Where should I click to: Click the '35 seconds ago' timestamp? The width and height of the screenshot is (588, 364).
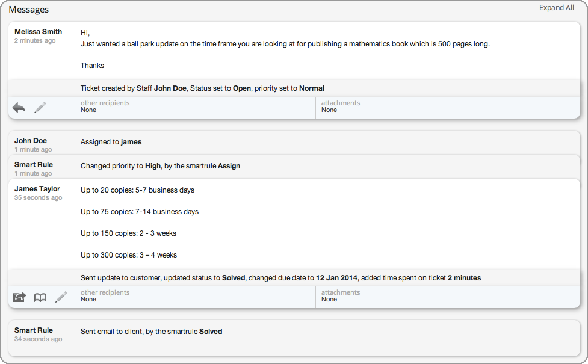tap(39, 197)
